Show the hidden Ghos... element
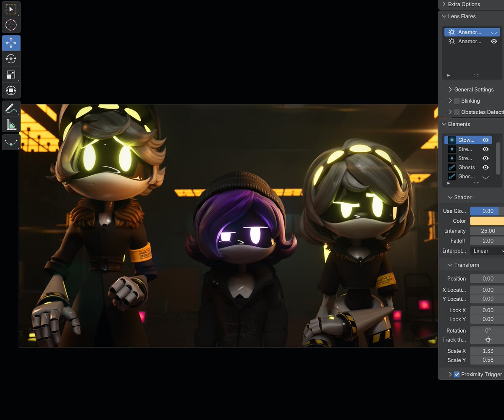This screenshot has width=504, height=420. click(x=486, y=177)
